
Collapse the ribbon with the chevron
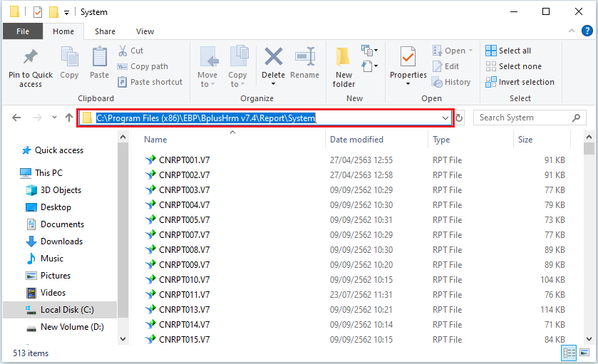pyautogui.click(x=570, y=31)
